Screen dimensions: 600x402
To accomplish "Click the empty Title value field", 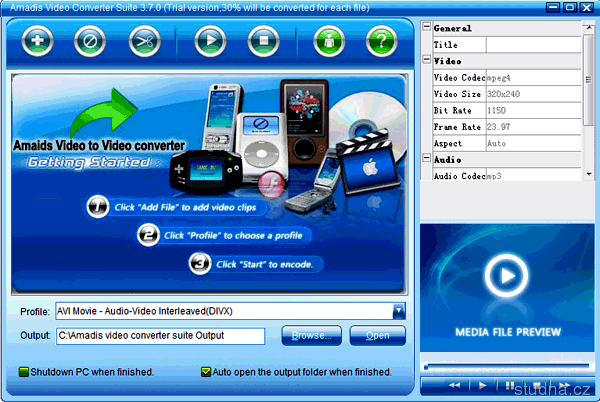I will pyautogui.click(x=534, y=45).
